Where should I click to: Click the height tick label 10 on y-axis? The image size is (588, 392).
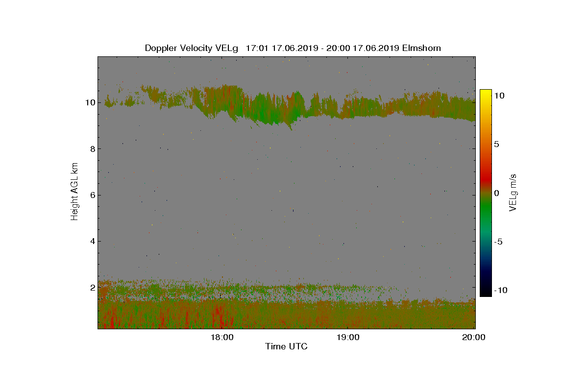click(90, 102)
